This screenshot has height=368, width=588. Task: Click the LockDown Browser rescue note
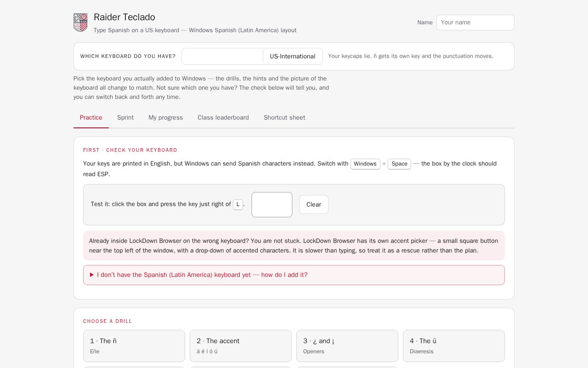click(294, 246)
